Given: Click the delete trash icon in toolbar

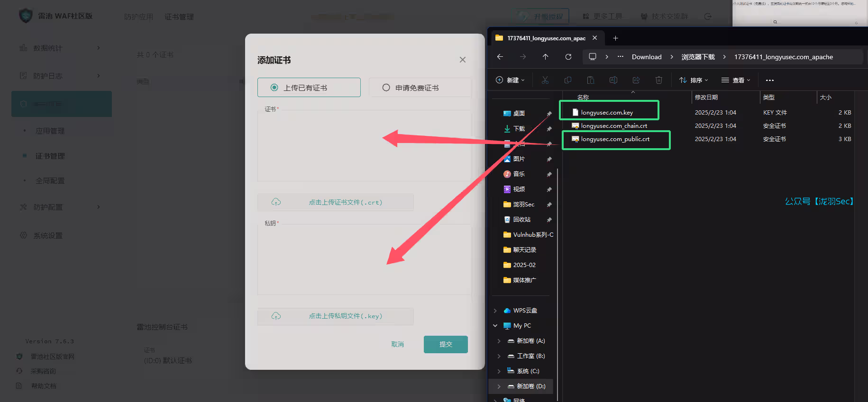Looking at the screenshot, I should 658,80.
